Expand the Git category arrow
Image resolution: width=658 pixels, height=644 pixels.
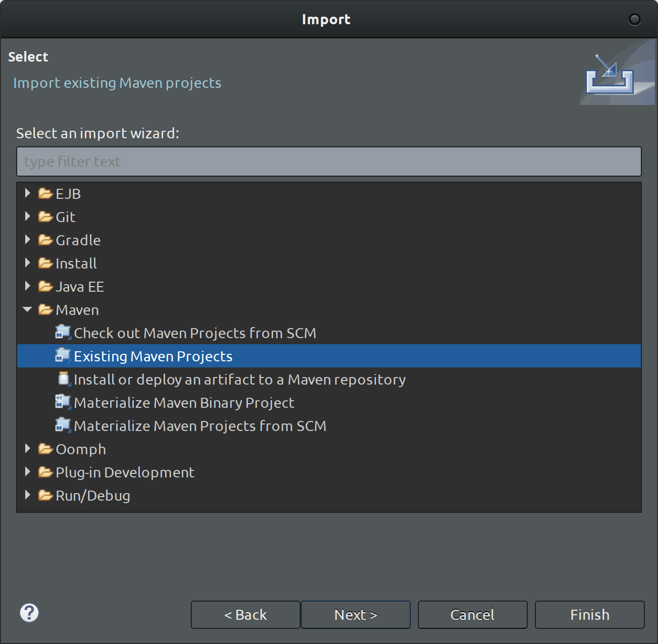[28, 217]
